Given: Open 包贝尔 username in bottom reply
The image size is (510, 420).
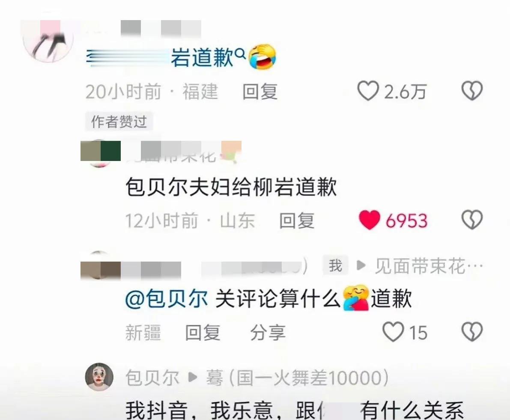Looking at the screenshot, I should (152, 378).
